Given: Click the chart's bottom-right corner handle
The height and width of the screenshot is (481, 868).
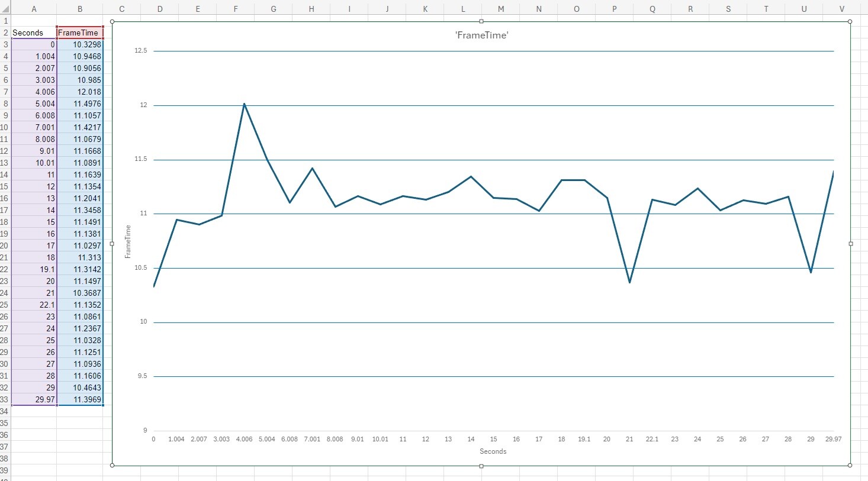Looking at the screenshot, I should (851, 466).
